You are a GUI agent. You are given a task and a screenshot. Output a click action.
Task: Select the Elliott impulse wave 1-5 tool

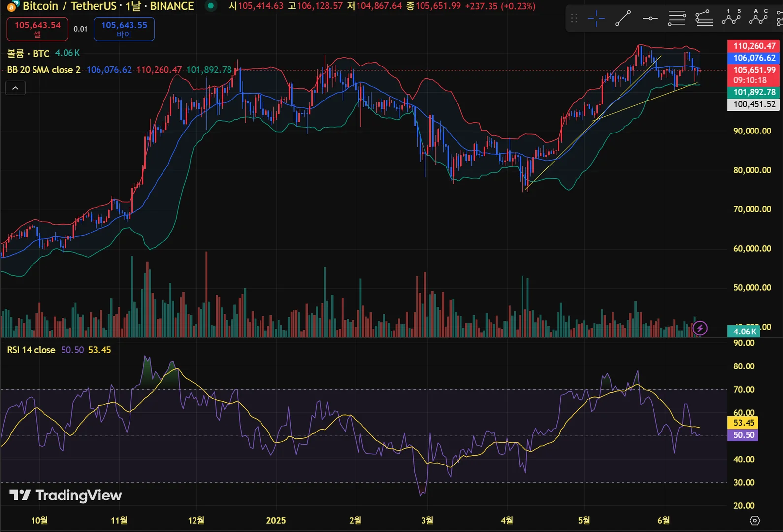point(731,18)
